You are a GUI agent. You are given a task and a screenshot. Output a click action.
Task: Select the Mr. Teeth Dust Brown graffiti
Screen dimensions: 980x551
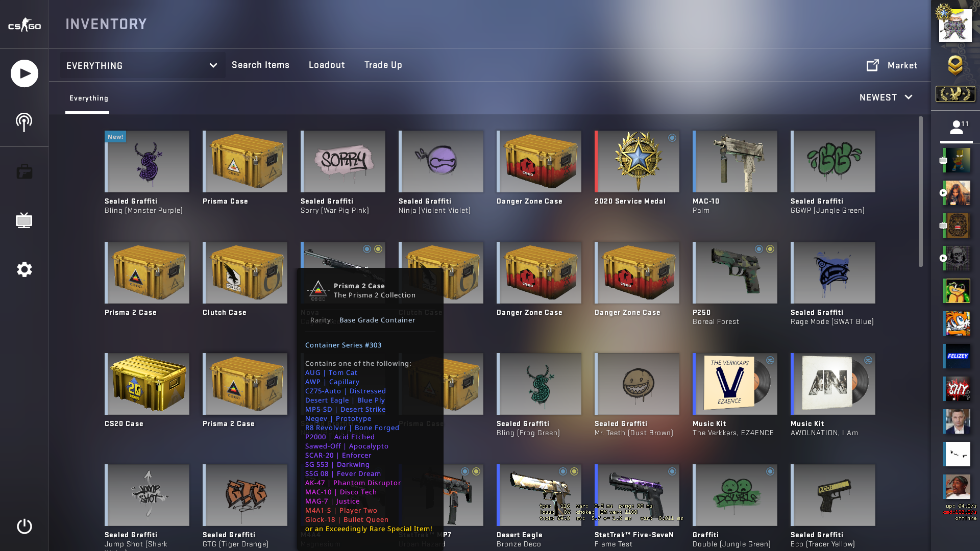637,384
